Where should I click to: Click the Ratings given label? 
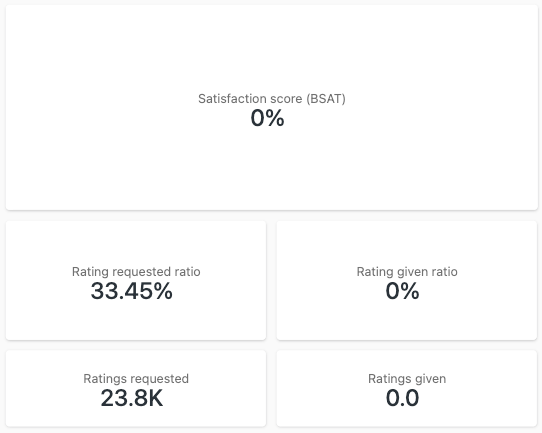point(407,379)
